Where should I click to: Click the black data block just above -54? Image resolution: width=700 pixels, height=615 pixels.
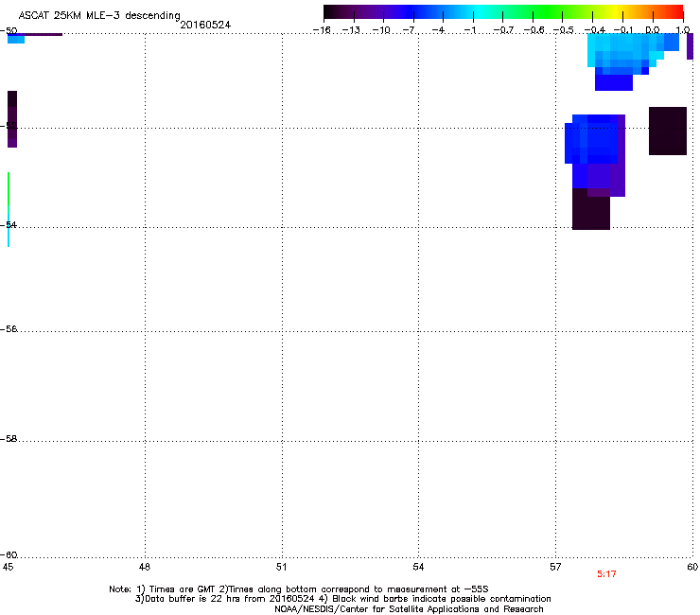click(590, 209)
